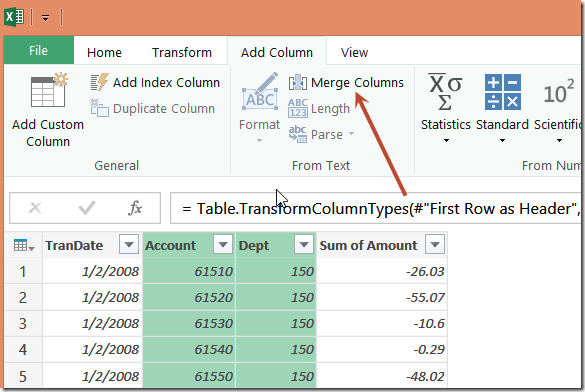Click amount cell -10.6
The image size is (585, 392).
tap(382, 323)
